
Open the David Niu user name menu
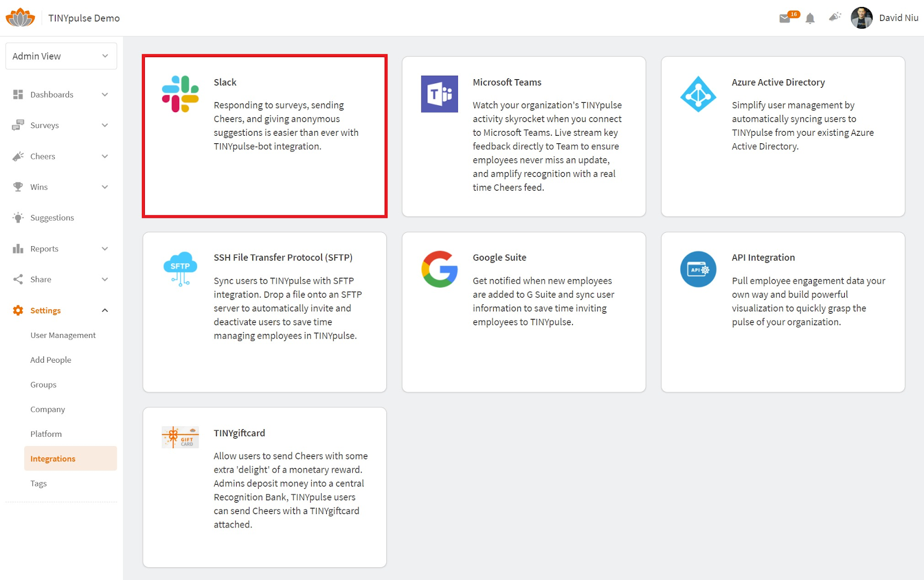tap(899, 18)
